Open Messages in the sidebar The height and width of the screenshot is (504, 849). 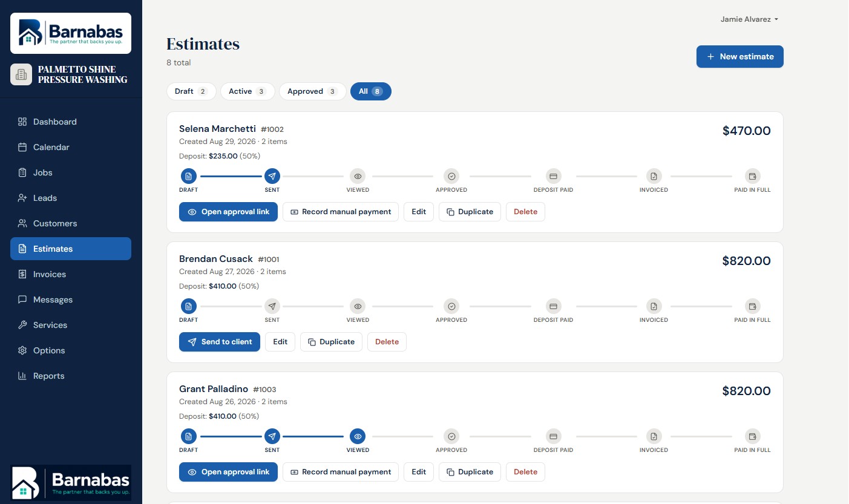click(71, 299)
